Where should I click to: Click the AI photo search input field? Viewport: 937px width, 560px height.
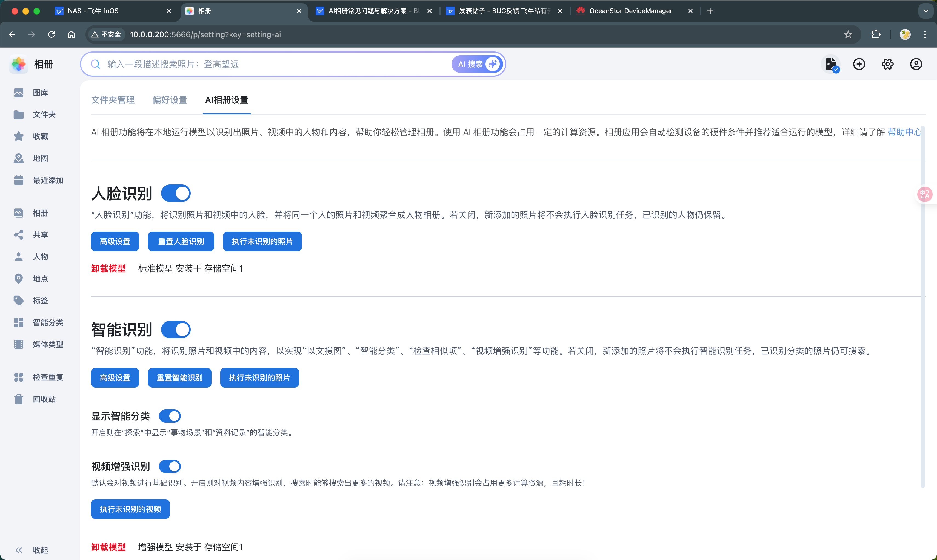click(x=264, y=64)
